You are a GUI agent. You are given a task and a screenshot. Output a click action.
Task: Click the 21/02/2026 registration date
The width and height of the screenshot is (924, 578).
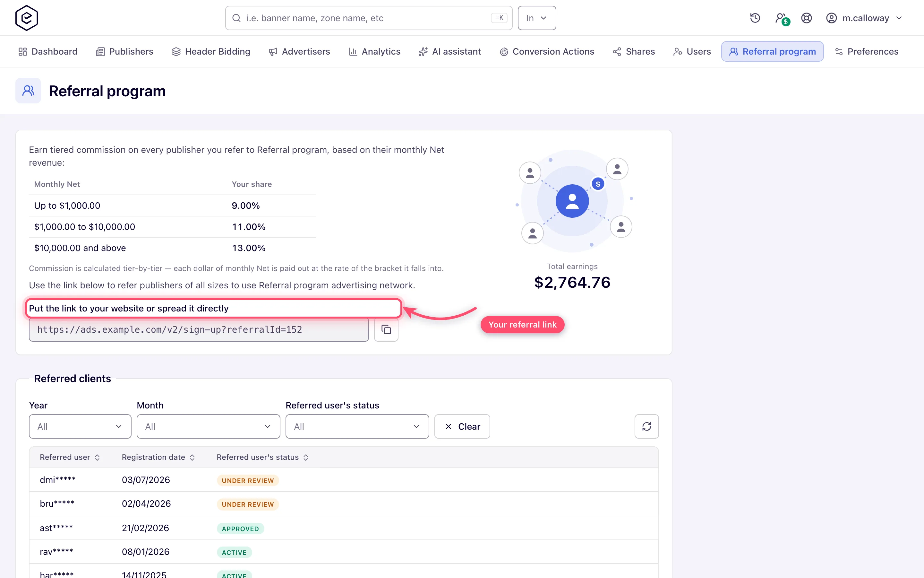[145, 528]
